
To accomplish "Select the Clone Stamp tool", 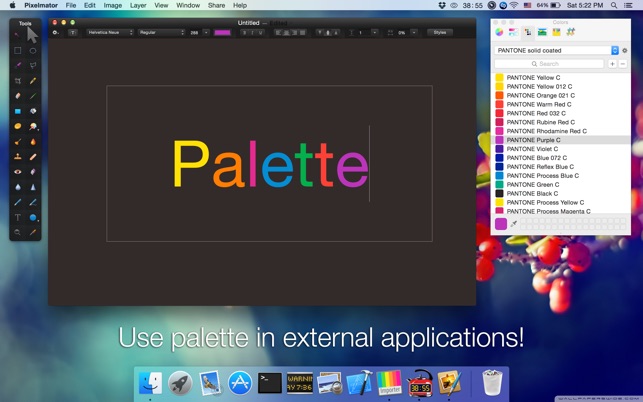I will click(x=18, y=157).
